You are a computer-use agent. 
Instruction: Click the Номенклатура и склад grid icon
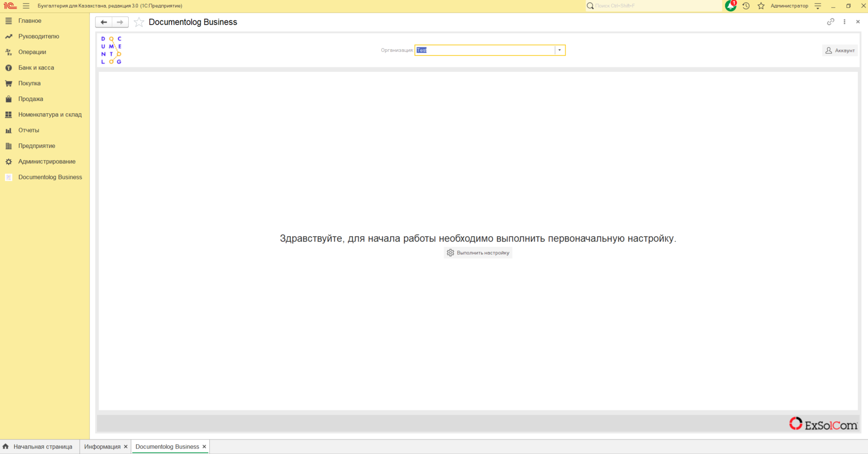pyautogui.click(x=9, y=115)
